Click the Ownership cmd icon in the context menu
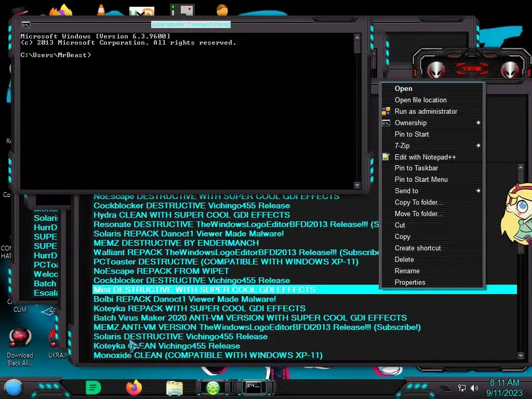 tap(386, 123)
